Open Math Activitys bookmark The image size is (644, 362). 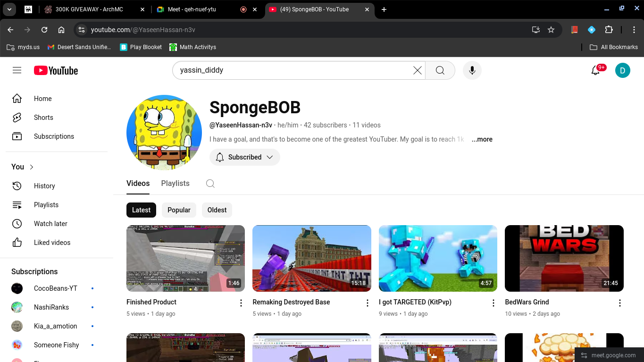tap(193, 47)
